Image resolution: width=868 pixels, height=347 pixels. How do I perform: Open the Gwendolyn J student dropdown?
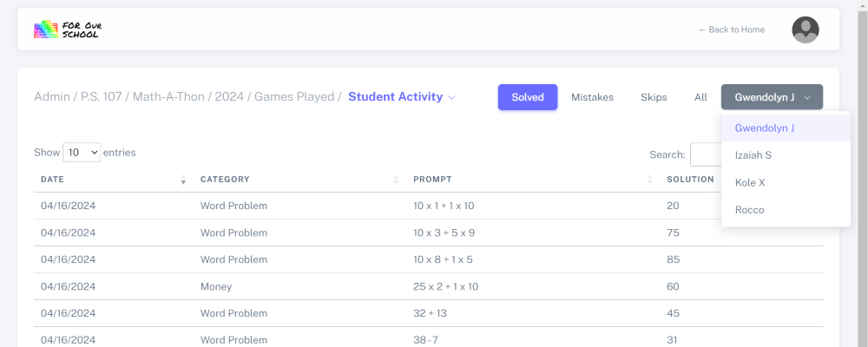click(772, 97)
